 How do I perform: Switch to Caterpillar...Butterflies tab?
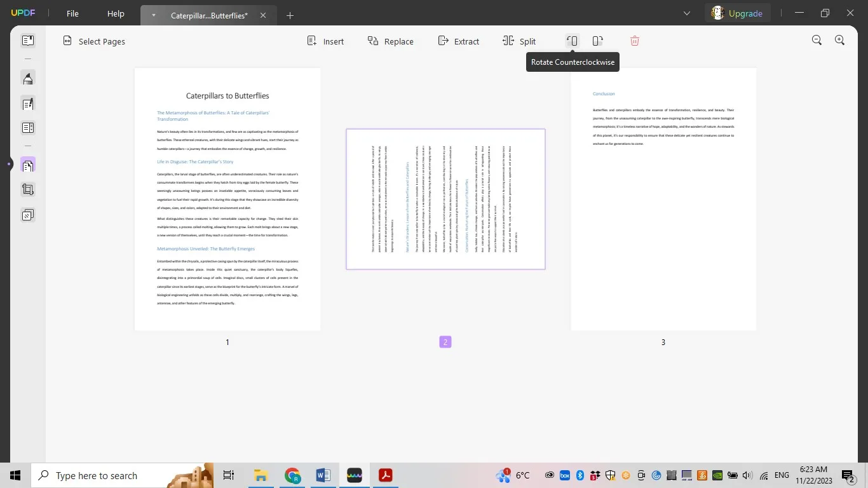(x=209, y=15)
